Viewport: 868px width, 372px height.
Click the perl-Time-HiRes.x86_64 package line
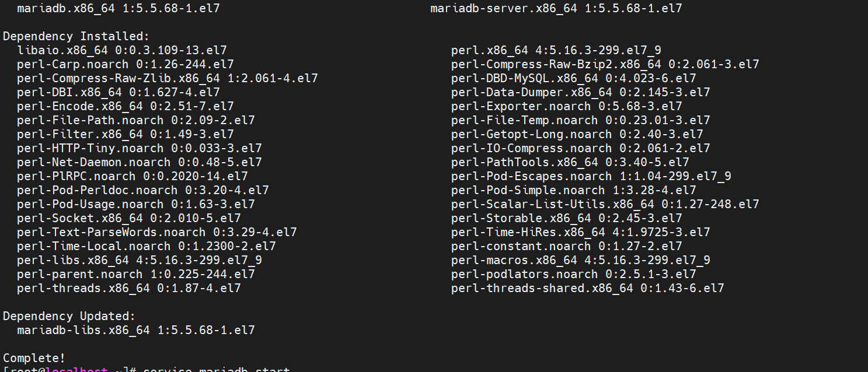point(580,232)
